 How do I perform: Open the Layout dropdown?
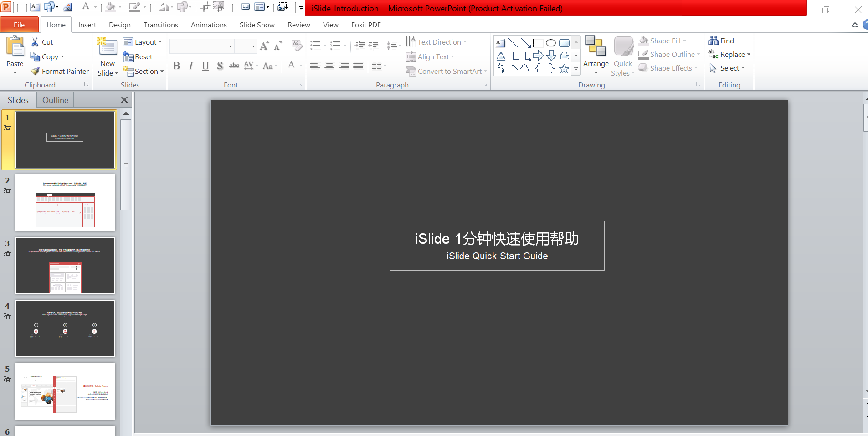(143, 42)
